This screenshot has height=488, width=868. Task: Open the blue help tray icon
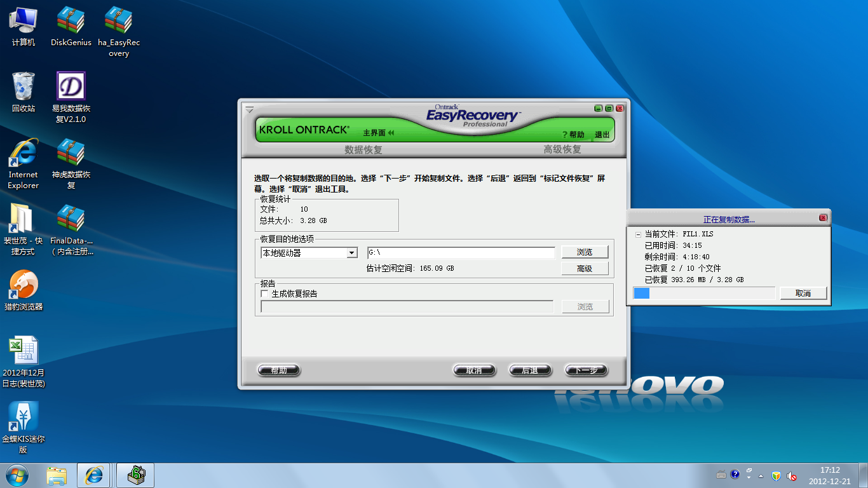click(735, 474)
